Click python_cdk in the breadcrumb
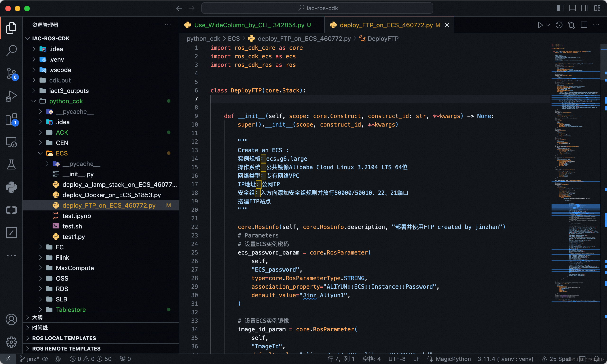Viewport: 607px width, 364px height. tap(203, 39)
